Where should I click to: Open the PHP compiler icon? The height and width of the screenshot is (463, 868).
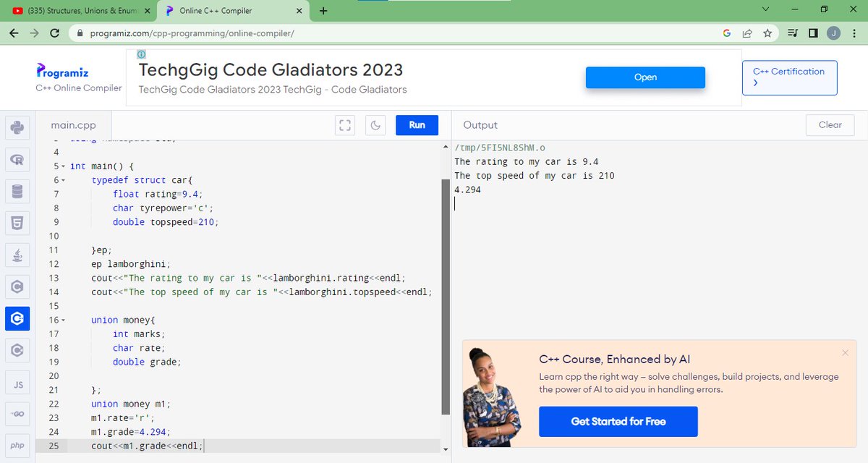coord(17,446)
